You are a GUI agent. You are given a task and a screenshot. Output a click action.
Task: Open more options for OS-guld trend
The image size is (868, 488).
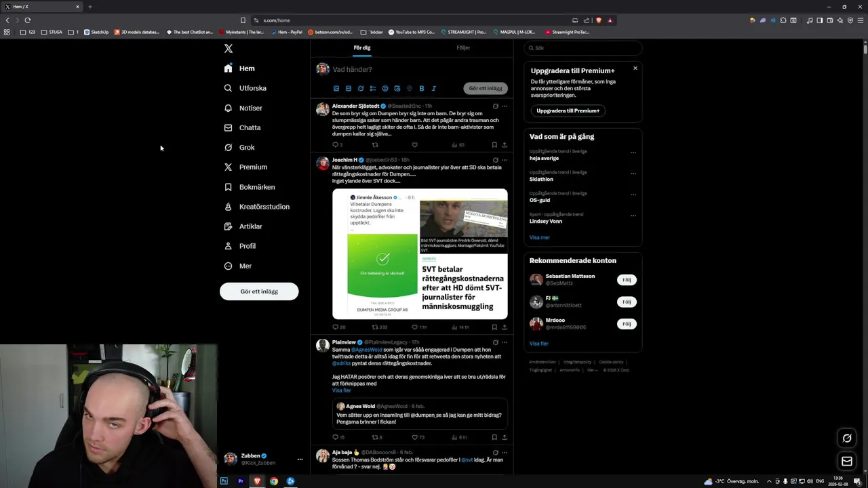pos(633,195)
